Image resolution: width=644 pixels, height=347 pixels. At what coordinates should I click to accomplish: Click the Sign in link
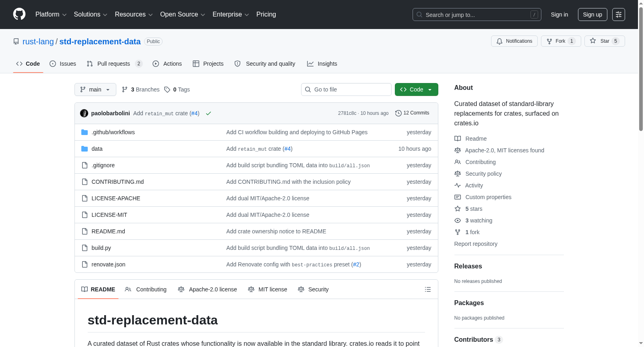tap(559, 15)
